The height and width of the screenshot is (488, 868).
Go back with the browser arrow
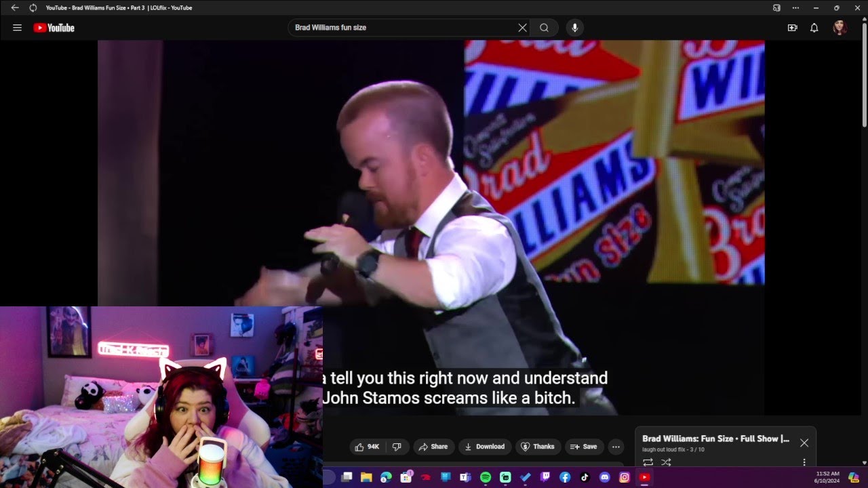(x=15, y=8)
